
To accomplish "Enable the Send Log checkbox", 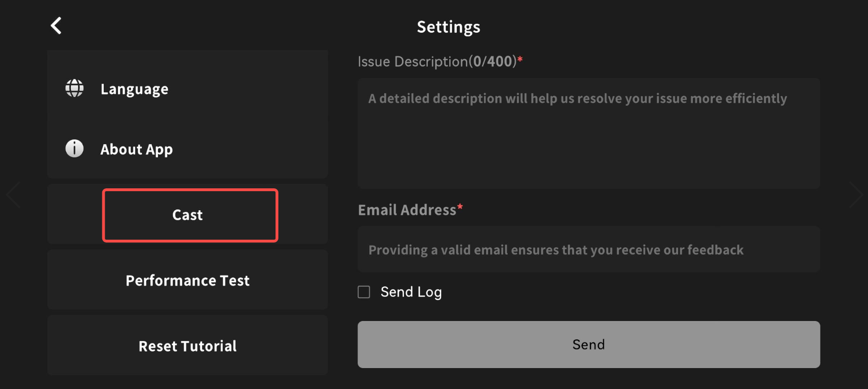I will pos(364,292).
